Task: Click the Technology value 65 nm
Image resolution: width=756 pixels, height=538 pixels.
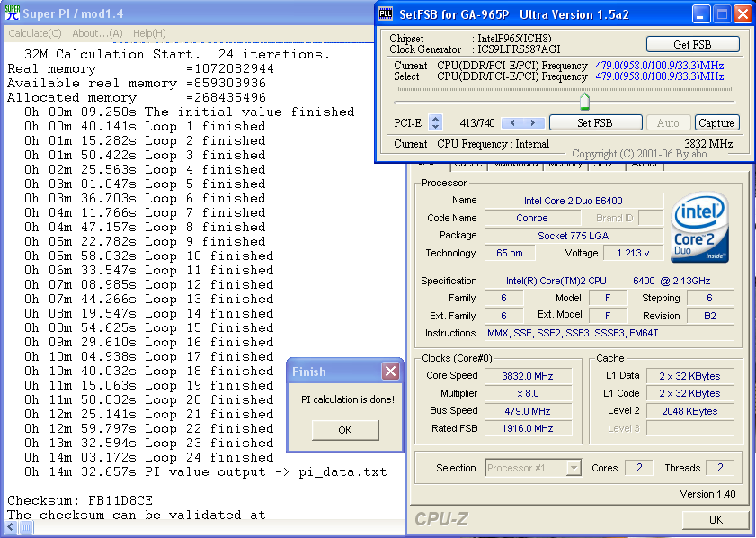Action: pos(510,253)
